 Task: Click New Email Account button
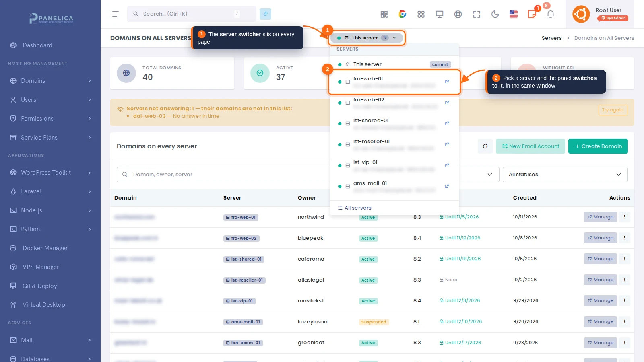530,146
